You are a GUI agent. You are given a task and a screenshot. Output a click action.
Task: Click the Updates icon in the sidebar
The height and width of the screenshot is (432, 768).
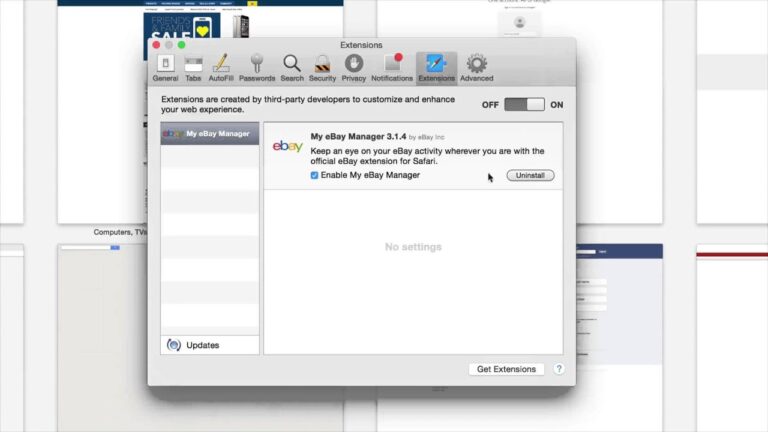[x=173, y=345]
